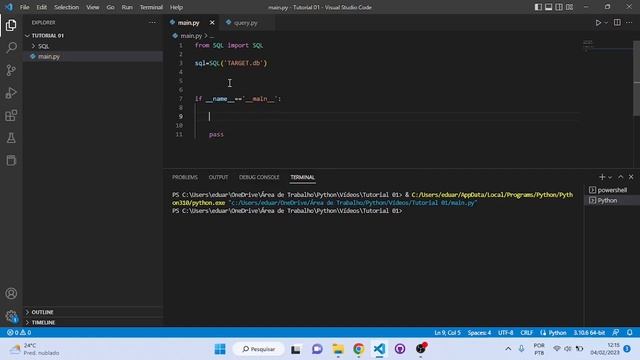Open the Source Control view
640x360 pixels.
(11, 70)
